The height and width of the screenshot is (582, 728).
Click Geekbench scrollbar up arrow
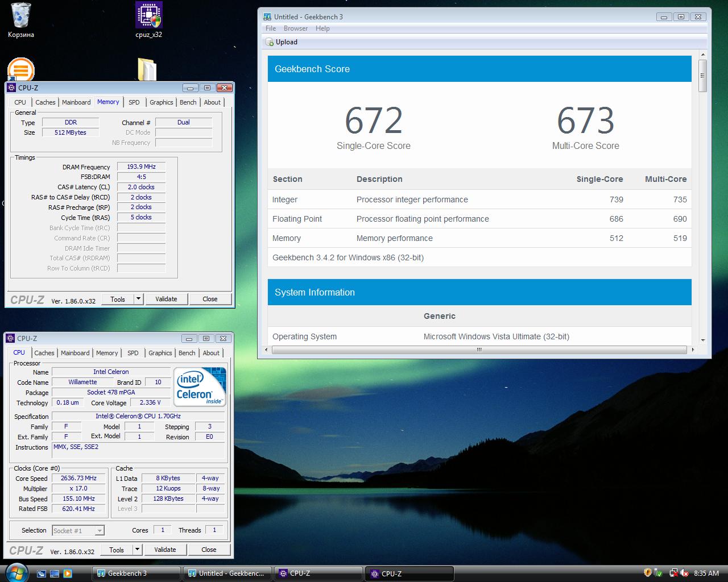click(703, 55)
